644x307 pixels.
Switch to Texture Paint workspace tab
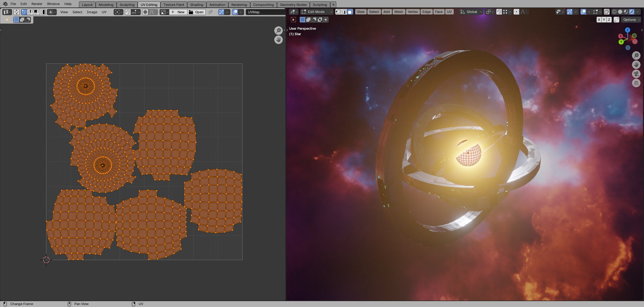pos(174,5)
